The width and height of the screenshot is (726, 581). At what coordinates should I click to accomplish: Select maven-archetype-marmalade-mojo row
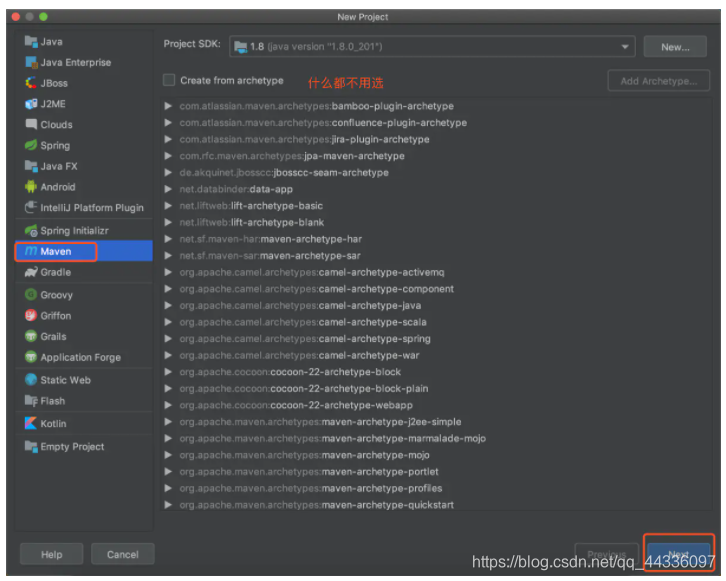[x=437, y=438]
